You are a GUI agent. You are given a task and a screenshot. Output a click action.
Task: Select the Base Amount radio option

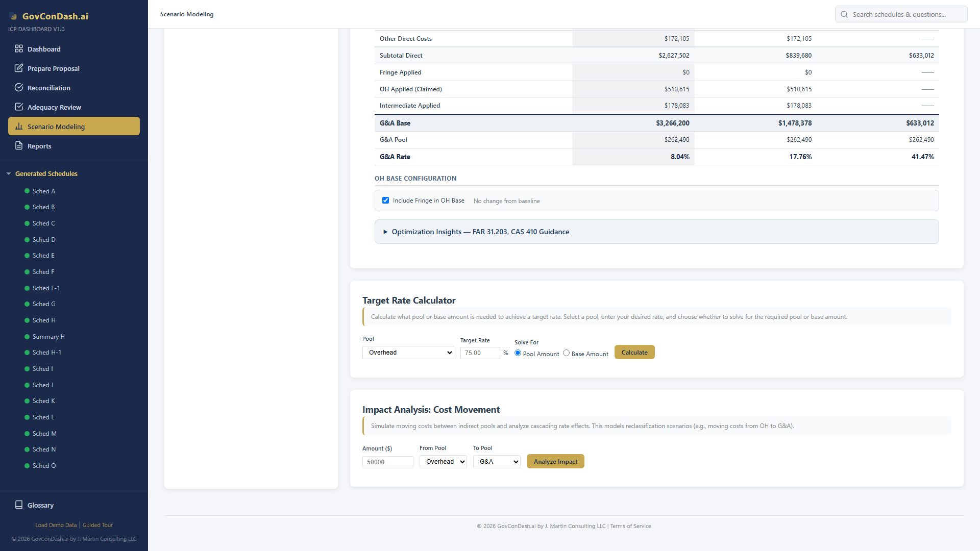(566, 353)
